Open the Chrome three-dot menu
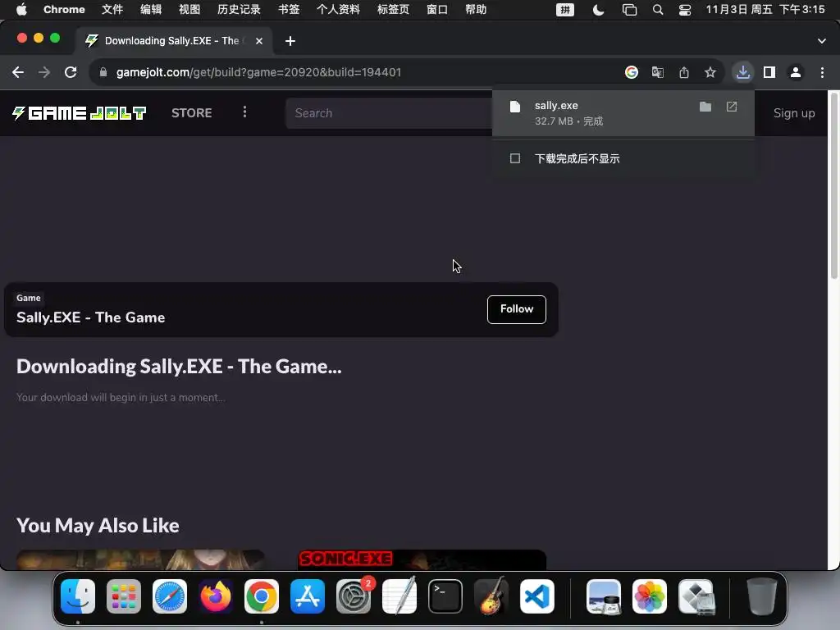The width and height of the screenshot is (840, 630). pyautogui.click(x=822, y=72)
